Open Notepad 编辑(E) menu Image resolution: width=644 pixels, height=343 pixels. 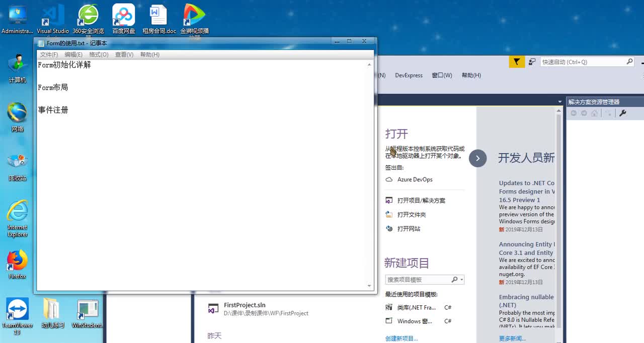pyautogui.click(x=73, y=54)
